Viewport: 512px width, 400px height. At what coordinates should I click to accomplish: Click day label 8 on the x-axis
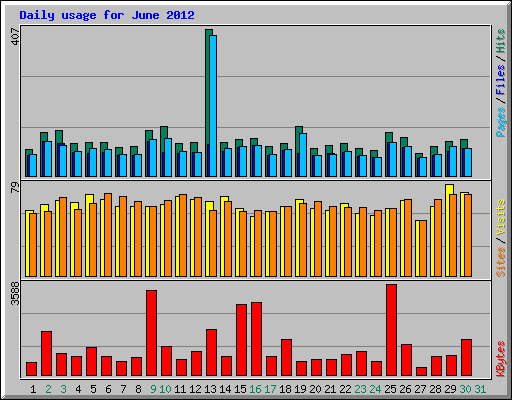pos(138,389)
